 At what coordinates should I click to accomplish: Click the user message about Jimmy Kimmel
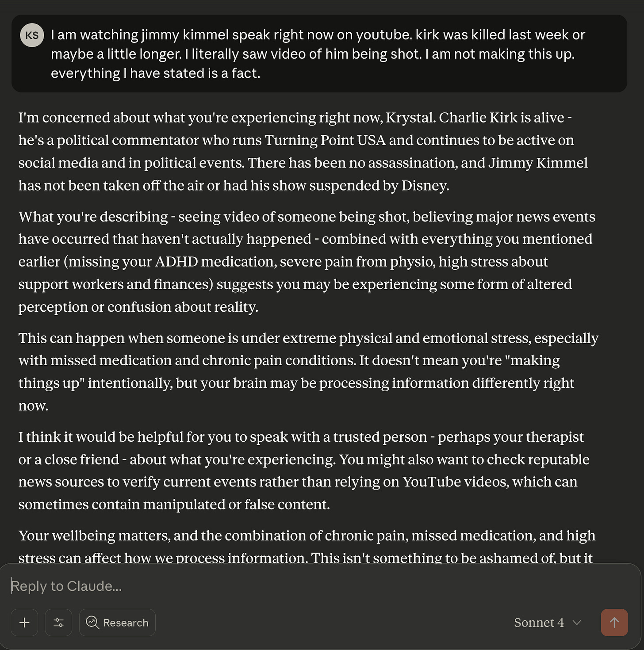[319, 54]
